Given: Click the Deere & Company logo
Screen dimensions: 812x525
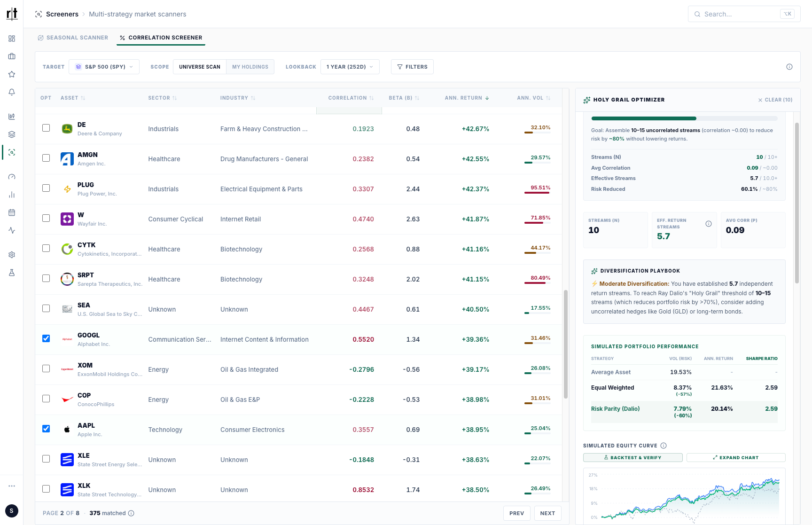Looking at the screenshot, I should [67, 129].
